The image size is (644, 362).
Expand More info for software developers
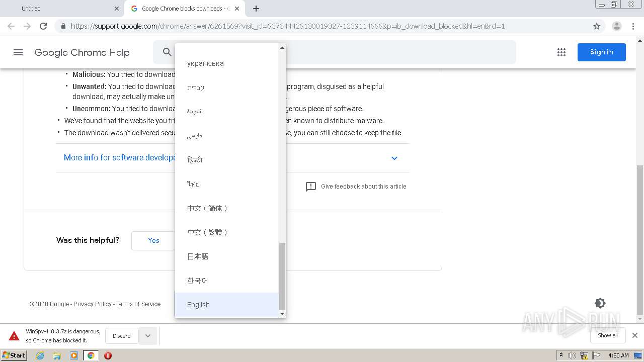pyautogui.click(x=232, y=158)
